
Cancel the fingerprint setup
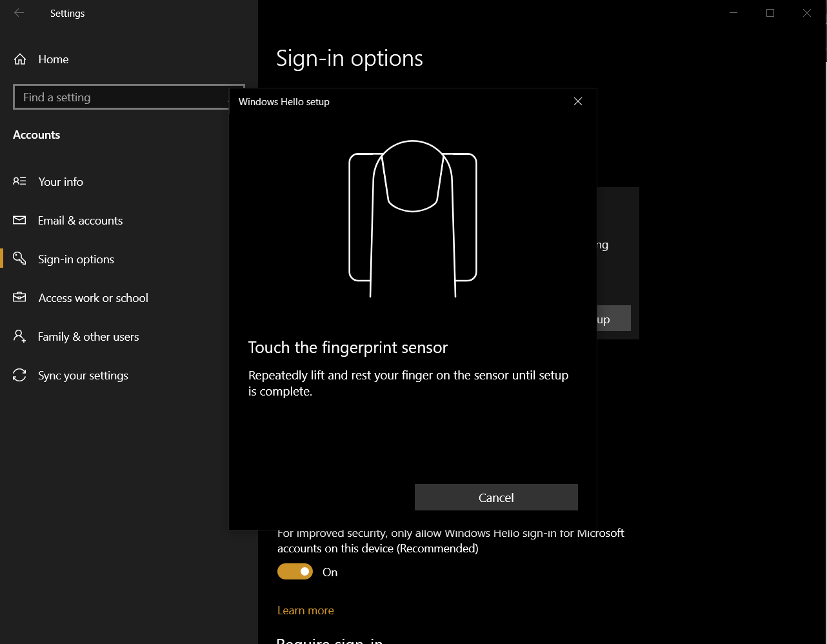pos(495,497)
